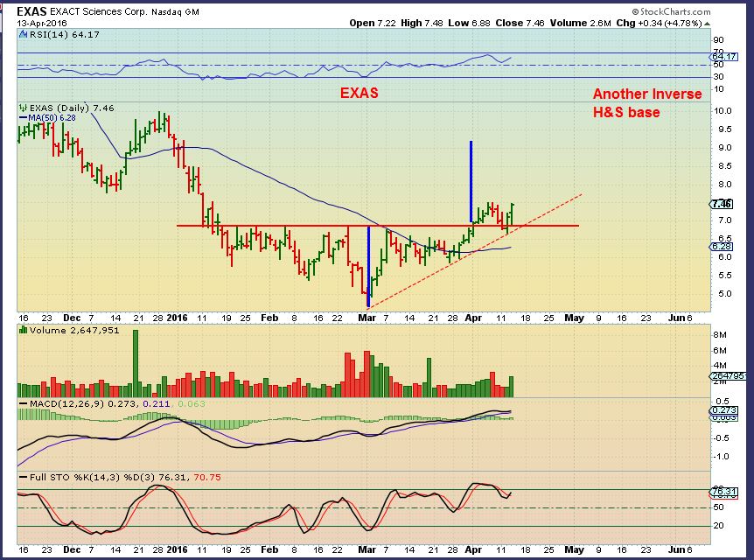Click the Nasdaq GM exchange label
This screenshot has height=560, width=754.
click(x=175, y=12)
